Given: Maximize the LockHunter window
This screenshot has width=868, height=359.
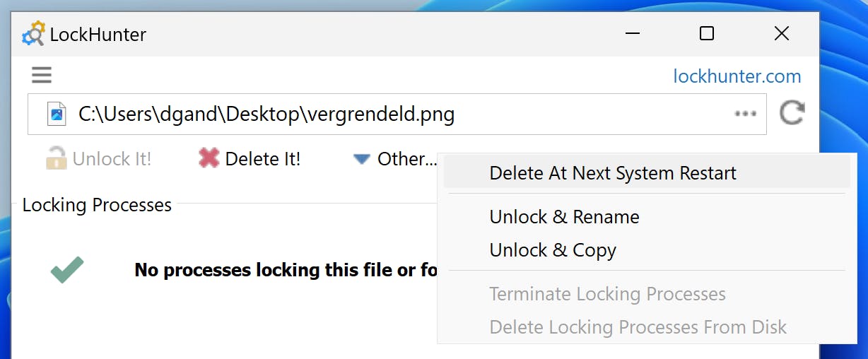Looking at the screenshot, I should point(706,33).
